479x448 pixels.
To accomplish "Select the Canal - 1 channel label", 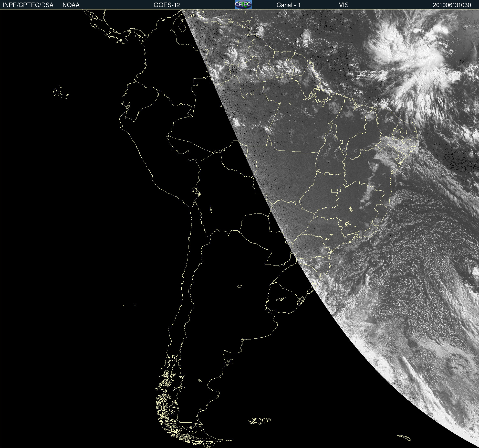I will (x=289, y=5).
